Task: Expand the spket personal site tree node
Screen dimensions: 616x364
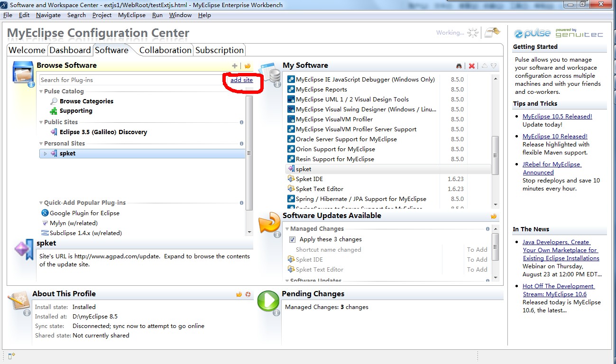Action: pyautogui.click(x=46, y=154)
